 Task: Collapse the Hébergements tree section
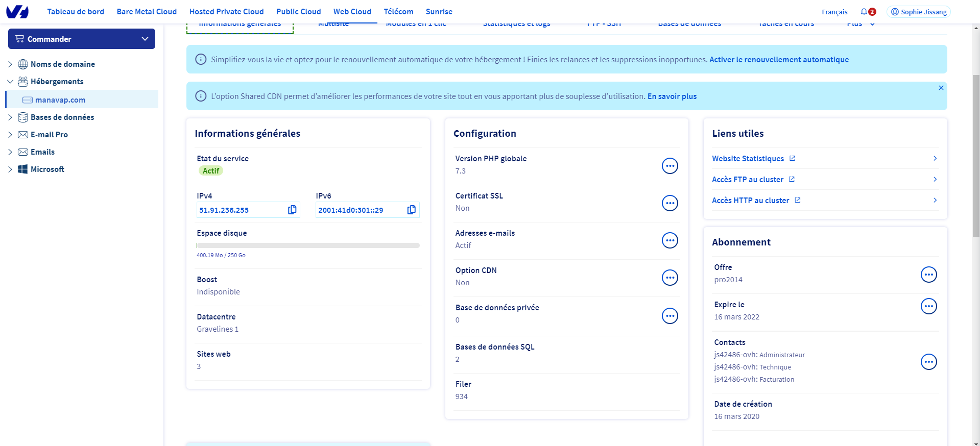[10, 82]
